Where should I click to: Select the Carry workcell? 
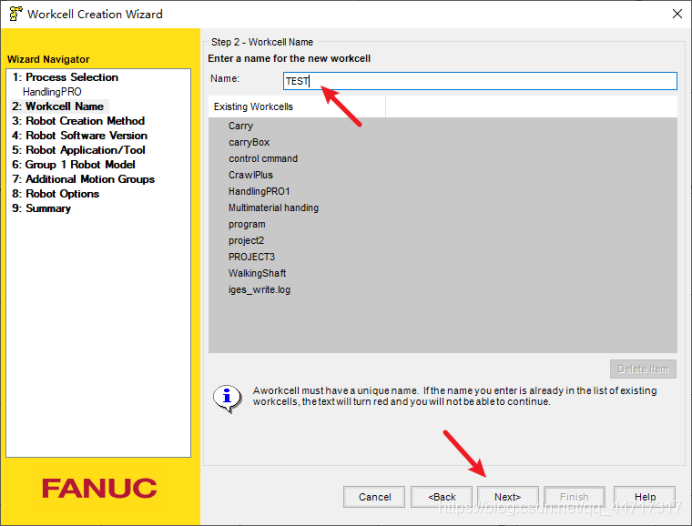(241, 126)
